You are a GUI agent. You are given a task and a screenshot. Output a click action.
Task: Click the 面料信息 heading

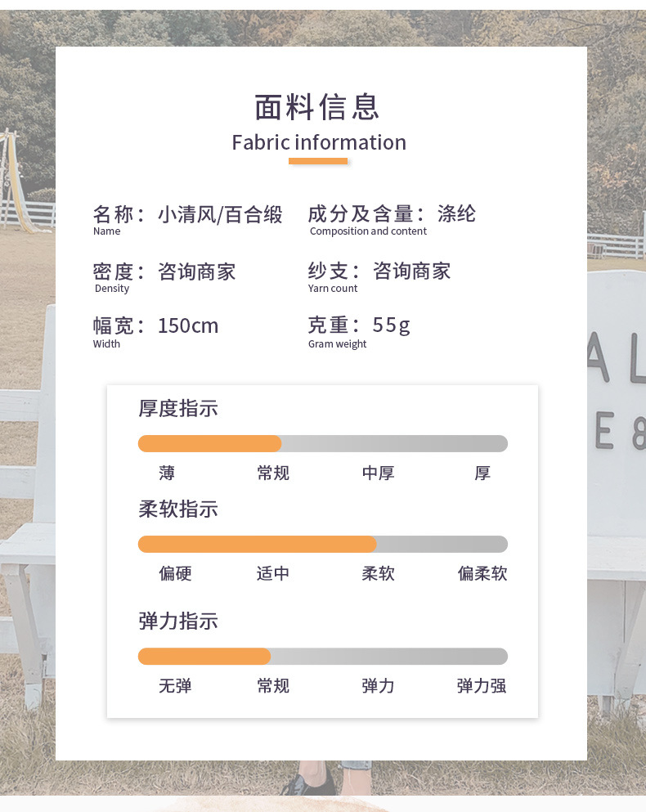(x=318, y=107)
